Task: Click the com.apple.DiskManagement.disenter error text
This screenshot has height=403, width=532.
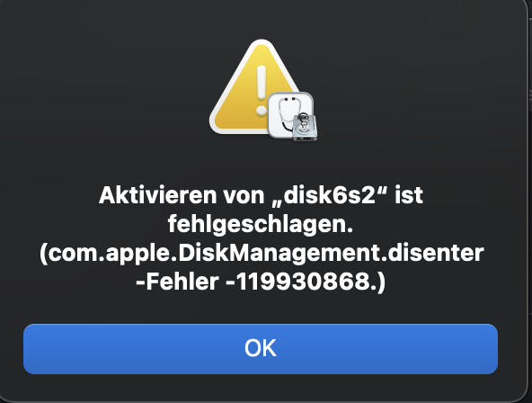Action: click(x=262, y=254)
